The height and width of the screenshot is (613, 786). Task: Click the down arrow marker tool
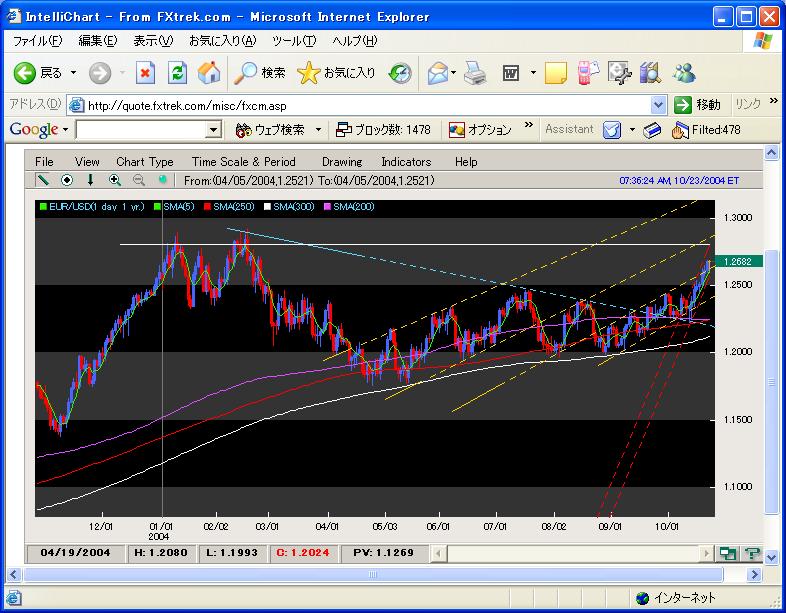point(90,180)
